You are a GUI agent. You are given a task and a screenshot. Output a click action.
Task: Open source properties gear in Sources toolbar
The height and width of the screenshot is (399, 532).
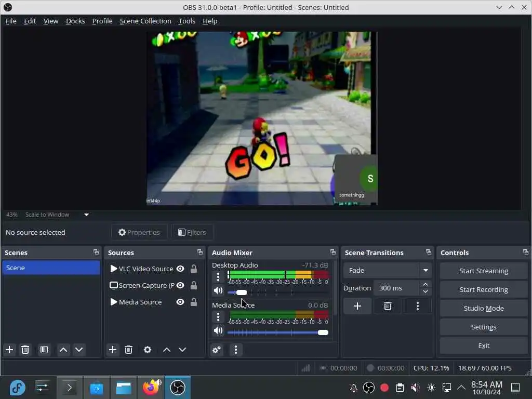click(x=148, y=350)
